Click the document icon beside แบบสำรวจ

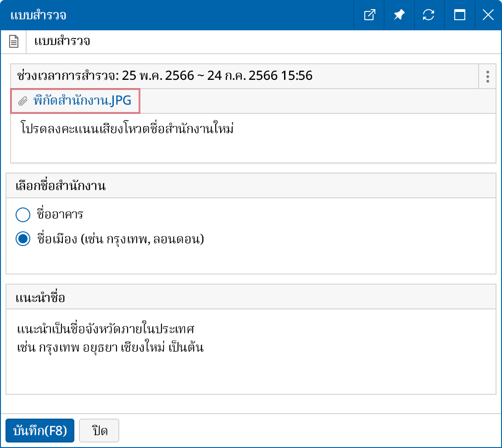tap(14, 41)
